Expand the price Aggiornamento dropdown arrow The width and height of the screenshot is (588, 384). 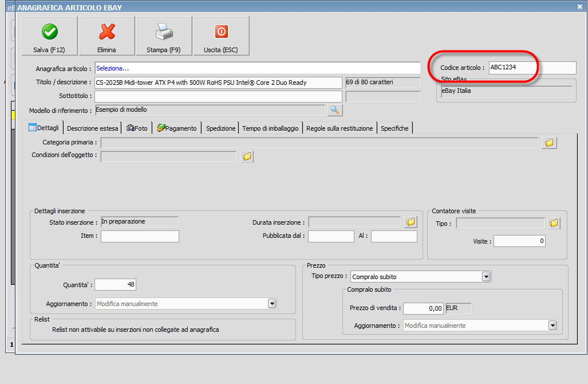point(553,325)
